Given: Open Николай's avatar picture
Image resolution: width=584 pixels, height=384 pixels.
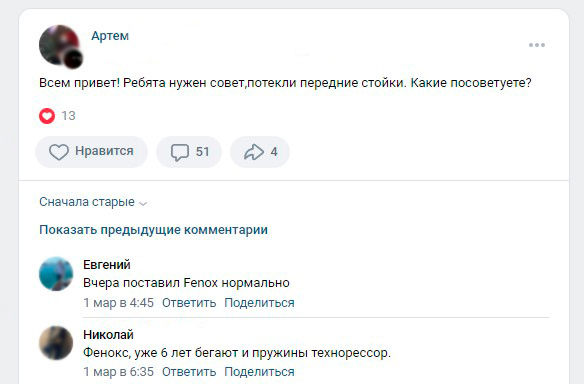Looking at the screenshot, I should point(56,343).
